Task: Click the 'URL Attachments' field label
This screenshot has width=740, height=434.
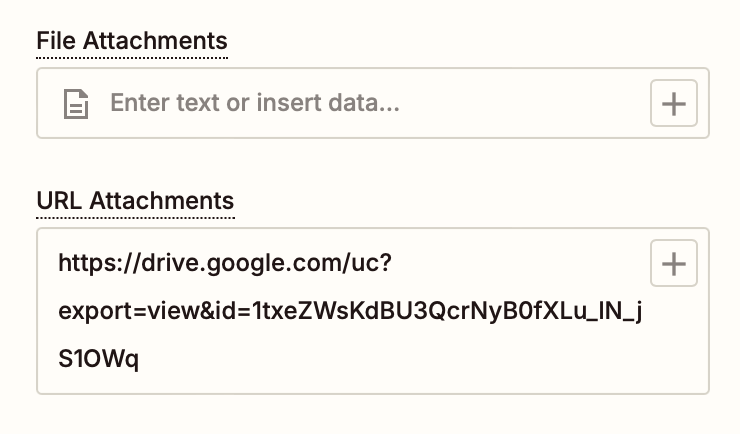Action: pyautogui.click(x=135, y=200)
